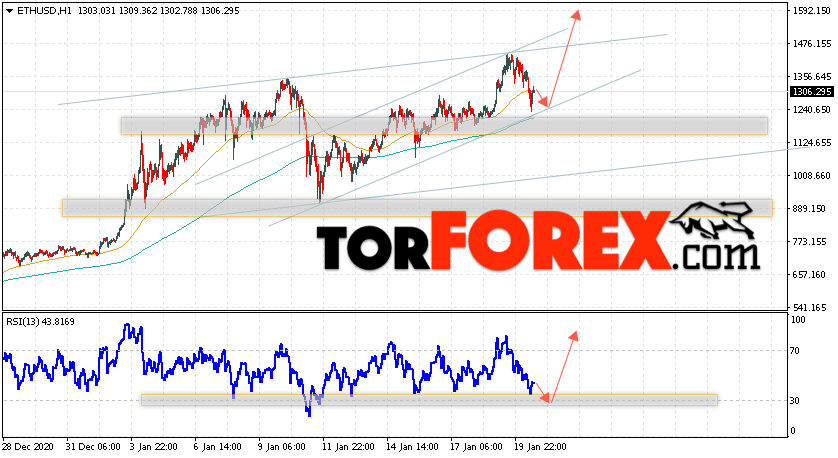The height and width of the screenshot is (458, 838).
Task: Click time axis label 14 Jan 14:00
Action: (413, 447)
